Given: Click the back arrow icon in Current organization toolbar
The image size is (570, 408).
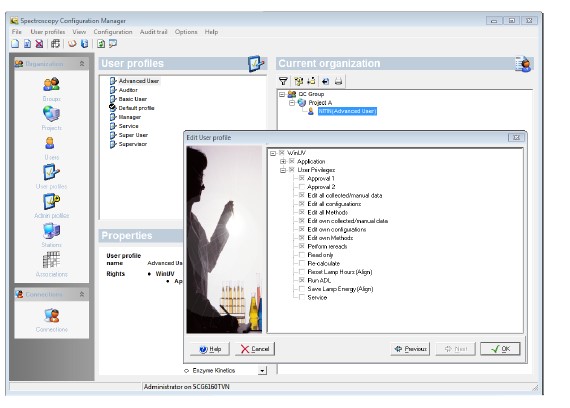Looking at the screenshot, I should point(325,81).
